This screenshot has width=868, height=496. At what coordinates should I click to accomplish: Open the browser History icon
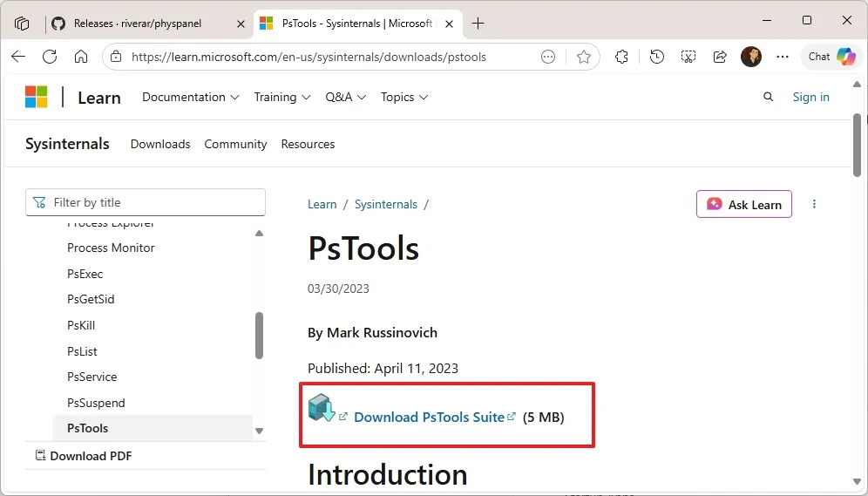tap(657, 57)
